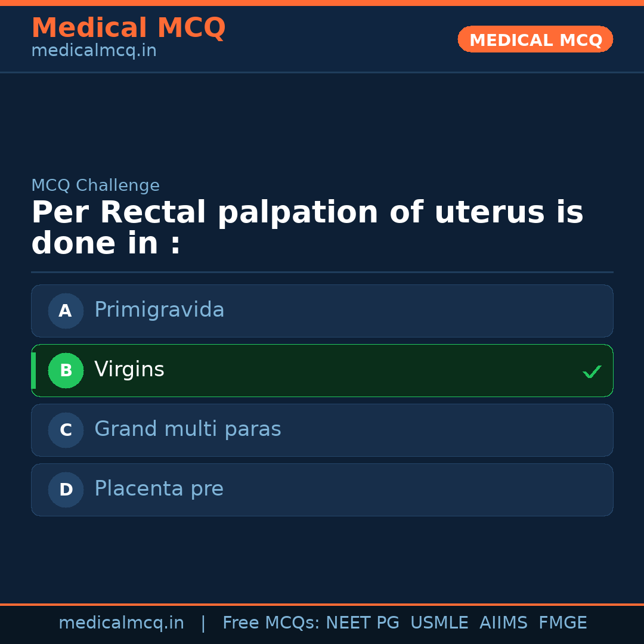Click the letter A option circle
Viewport: 644px width, 644px height.
click(x=66, y=311)
